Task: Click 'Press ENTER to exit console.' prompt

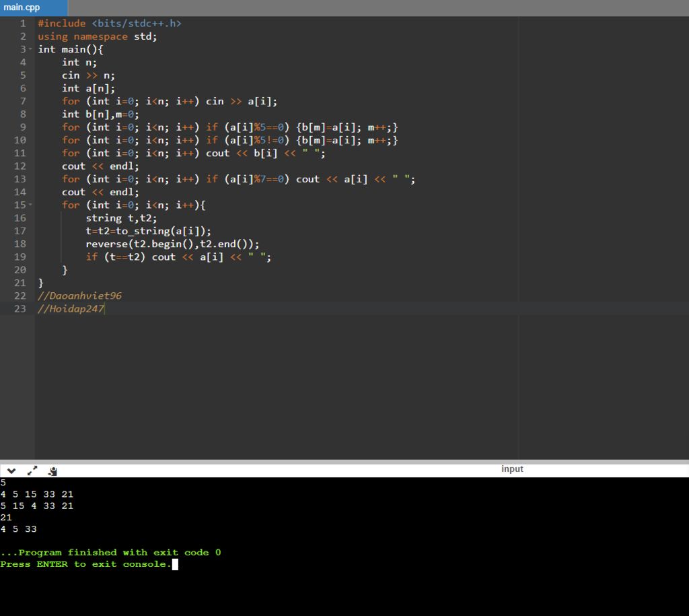Action: tap(86, 564)
